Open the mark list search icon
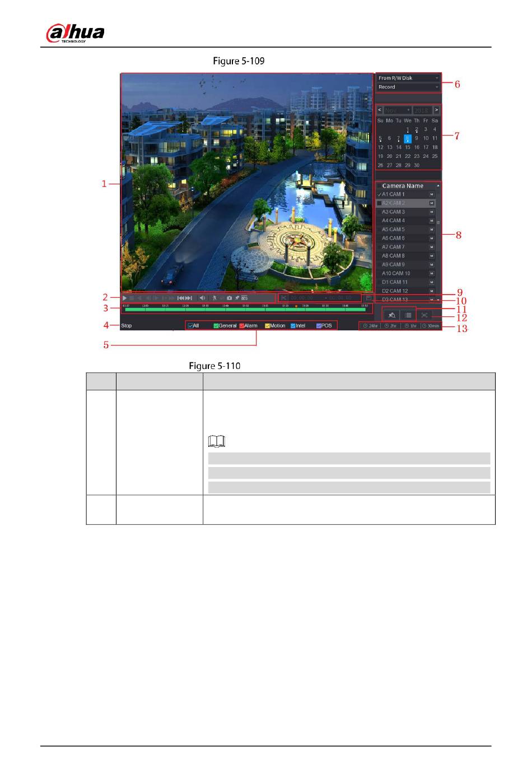The height and width of the screenshot is (761, 532). point(392,315)
